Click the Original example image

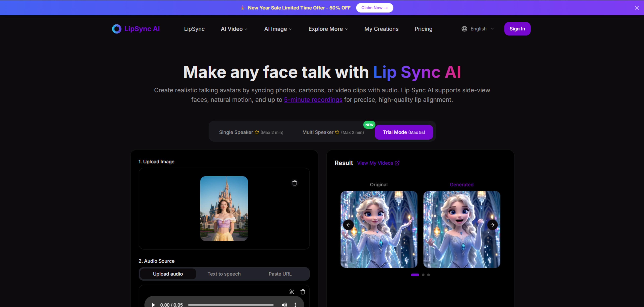379,229
